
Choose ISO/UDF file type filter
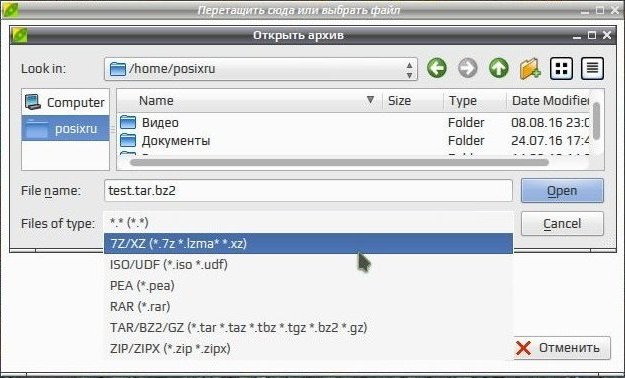click(308, 264)
